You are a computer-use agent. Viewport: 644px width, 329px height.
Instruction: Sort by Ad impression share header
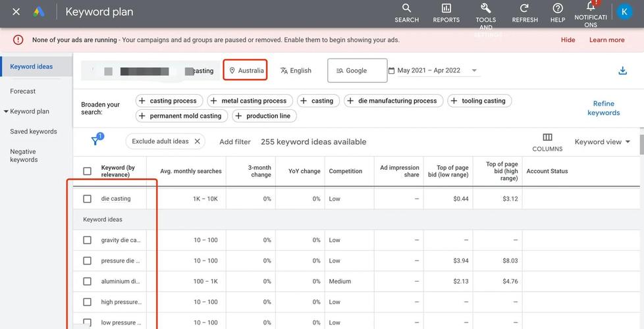(x=400, y=171)
